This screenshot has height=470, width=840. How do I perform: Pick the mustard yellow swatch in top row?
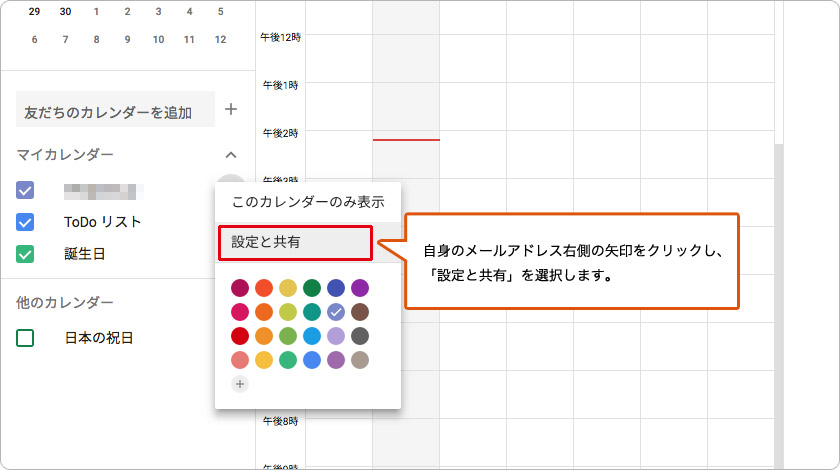288,288
